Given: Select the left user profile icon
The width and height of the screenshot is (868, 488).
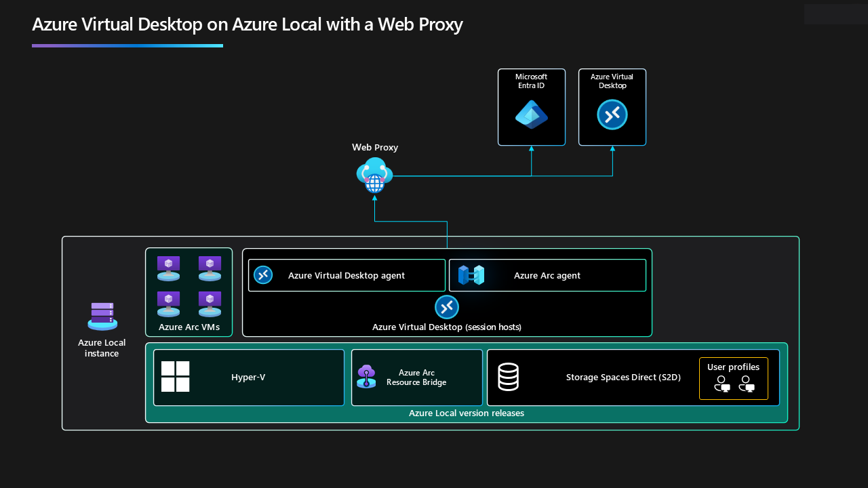Looking at the screenshot, I should pos(722,385).
